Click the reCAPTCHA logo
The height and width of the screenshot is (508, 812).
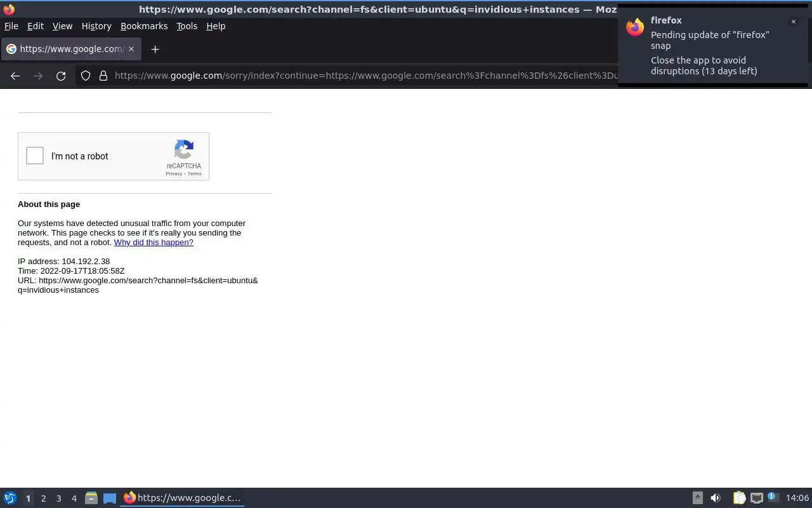[x=184, y=150]
